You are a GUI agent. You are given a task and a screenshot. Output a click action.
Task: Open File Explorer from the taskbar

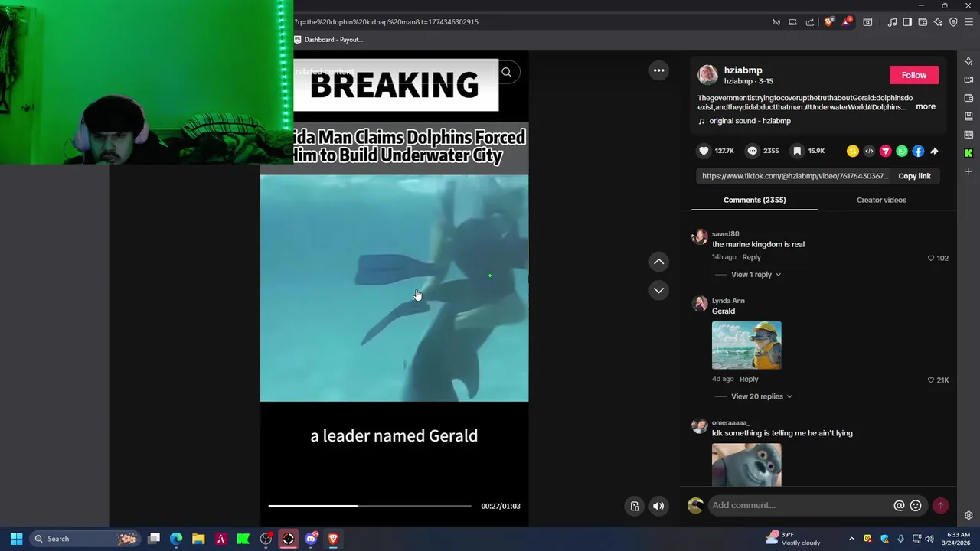(x=198, y=539)
